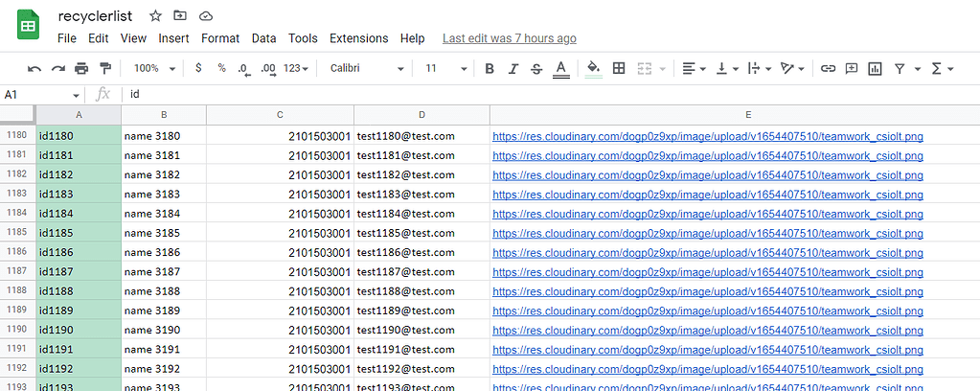
Task: Open the Borders tool
Action: [x=619, y=69]
